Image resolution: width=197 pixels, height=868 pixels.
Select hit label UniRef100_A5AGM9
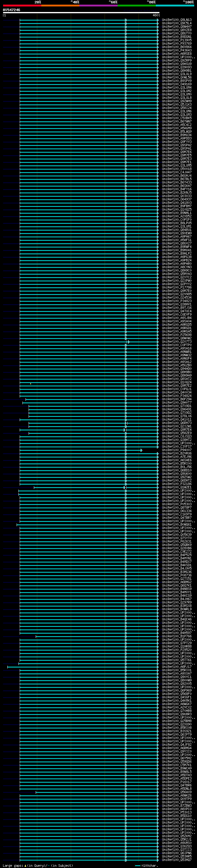tap(177, 128)
